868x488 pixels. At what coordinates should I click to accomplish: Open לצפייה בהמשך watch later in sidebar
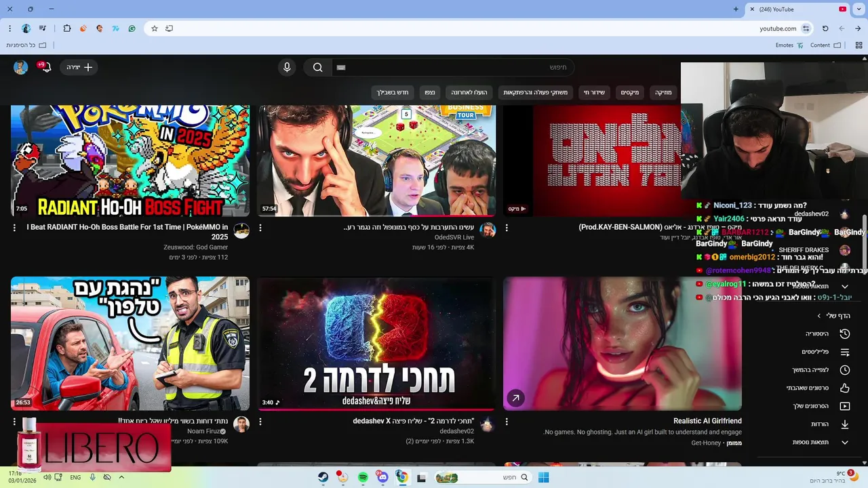pyautogui.click(x=821, y=370)
